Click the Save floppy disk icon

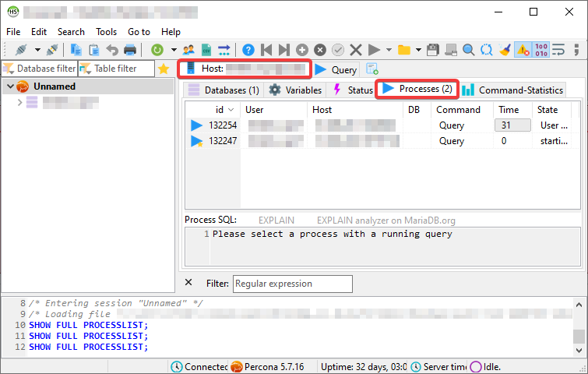click(x=433, y=50)
